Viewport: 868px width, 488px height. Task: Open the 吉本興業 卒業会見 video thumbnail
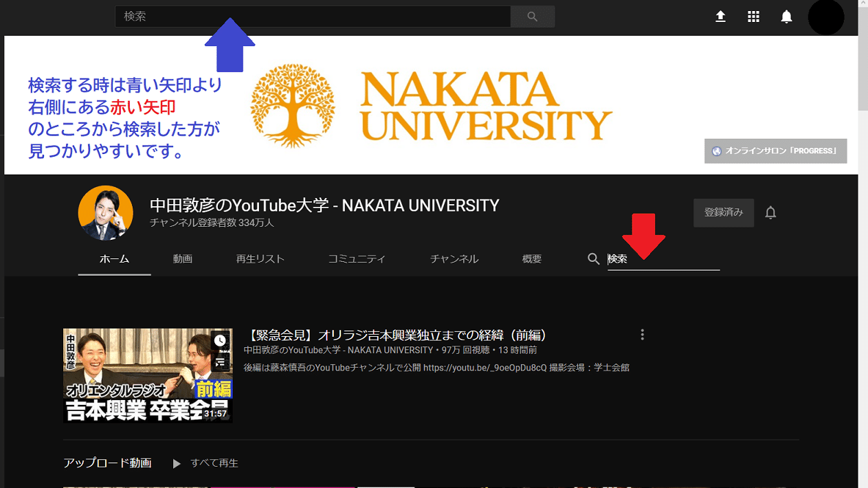148,375
